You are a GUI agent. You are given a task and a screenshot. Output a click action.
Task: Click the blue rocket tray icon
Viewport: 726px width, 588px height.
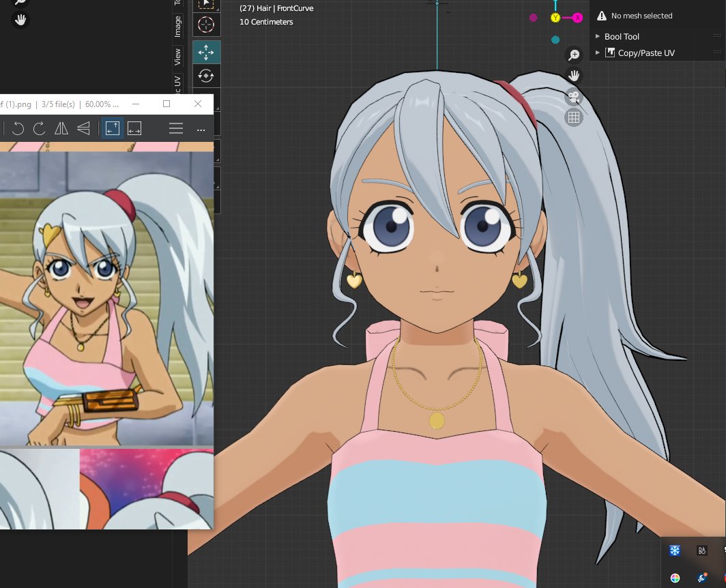coord(702,577)
